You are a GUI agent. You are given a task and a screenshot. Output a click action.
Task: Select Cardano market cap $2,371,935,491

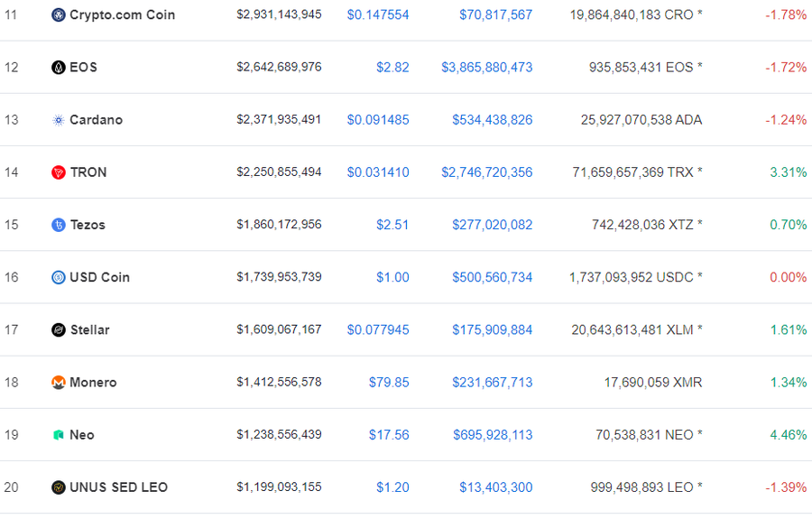pyautogui.click(x=279, y=120)
